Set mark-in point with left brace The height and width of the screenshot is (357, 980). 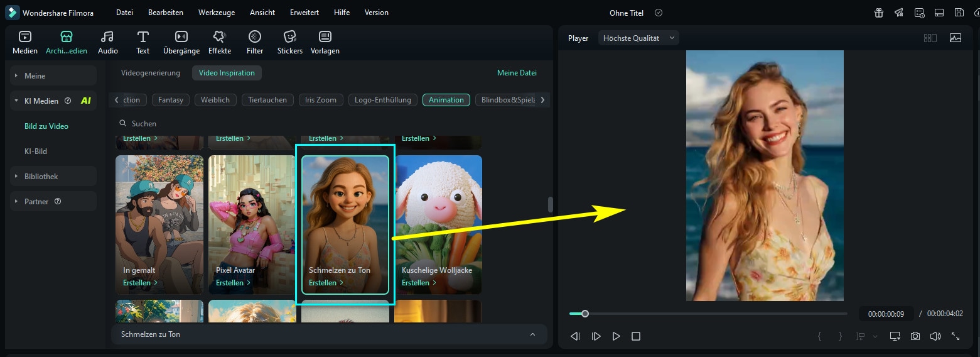pyautogui.click(x=820, y=336)
